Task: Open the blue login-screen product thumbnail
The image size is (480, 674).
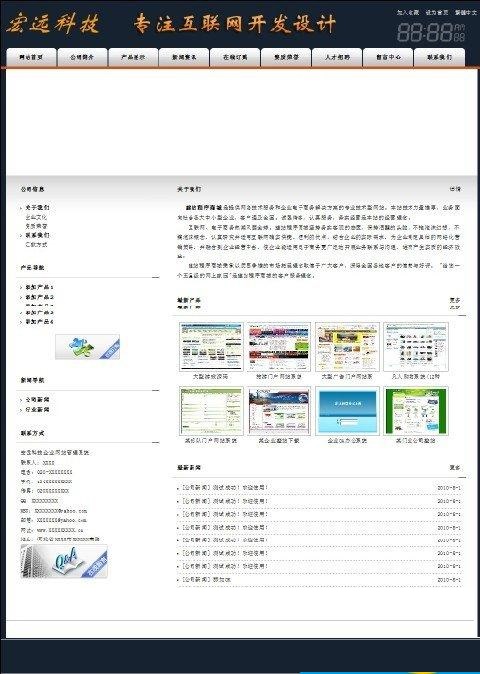Action: tap(347, 411)
